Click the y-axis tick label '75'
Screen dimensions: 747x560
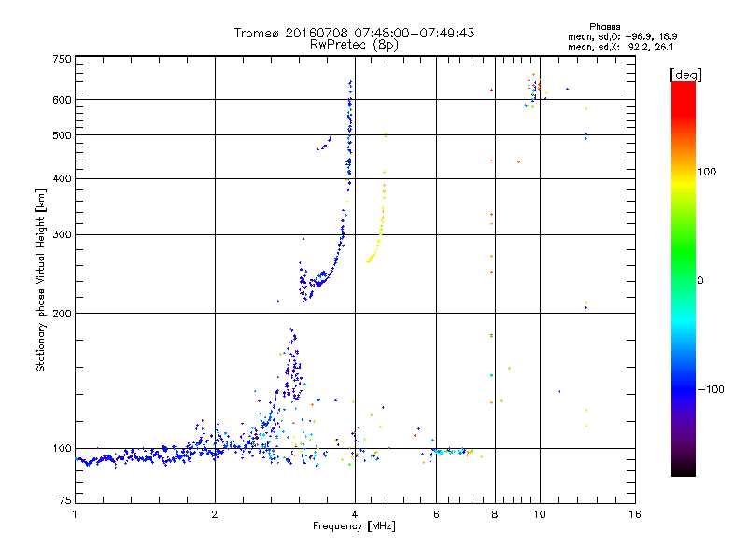[x=65, y=500]
